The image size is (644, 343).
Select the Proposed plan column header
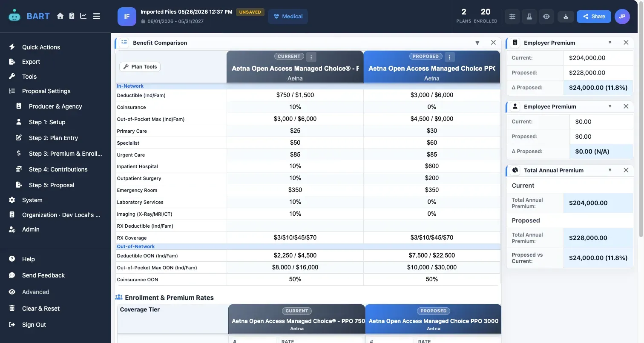point(432,67)
